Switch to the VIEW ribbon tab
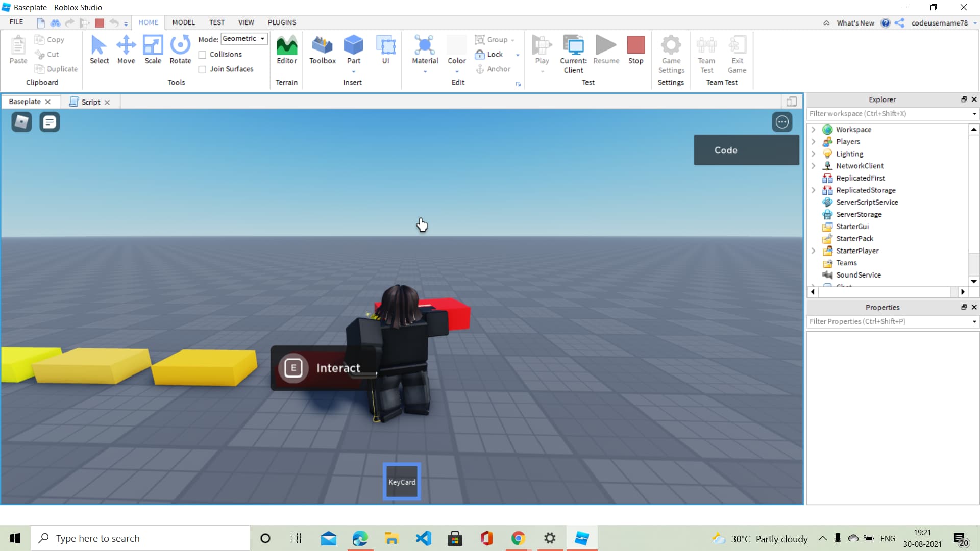Viewport: 980px width, 551px height. 246,22
